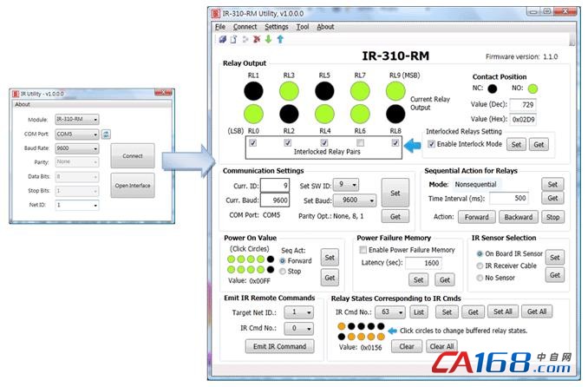The width and height of the screenshot is (588, 387).
Task: Click the green down-arrow toolbar icon
Action: (x=269, y=39)
